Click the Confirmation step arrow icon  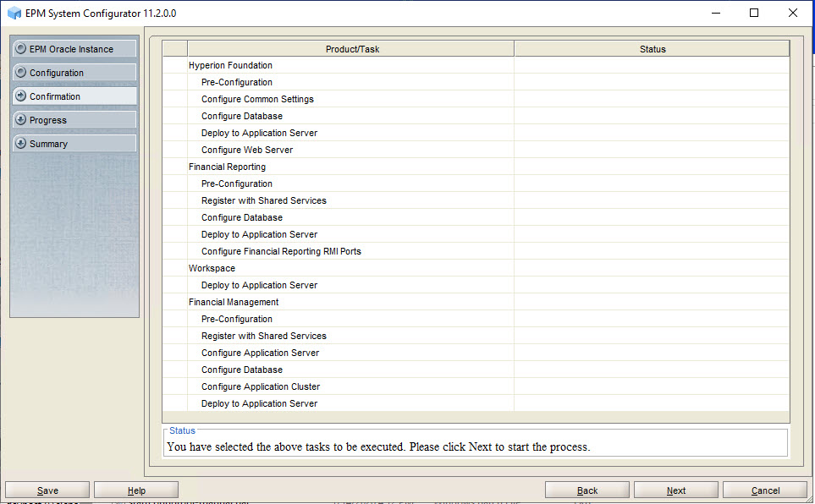pyautogui.click(x=21, y=96)
